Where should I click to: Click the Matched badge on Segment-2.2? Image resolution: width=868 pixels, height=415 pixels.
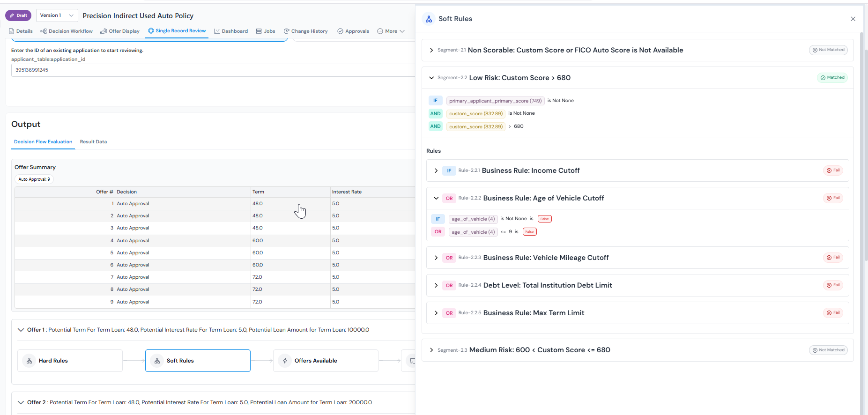click(x=832, y=78)
